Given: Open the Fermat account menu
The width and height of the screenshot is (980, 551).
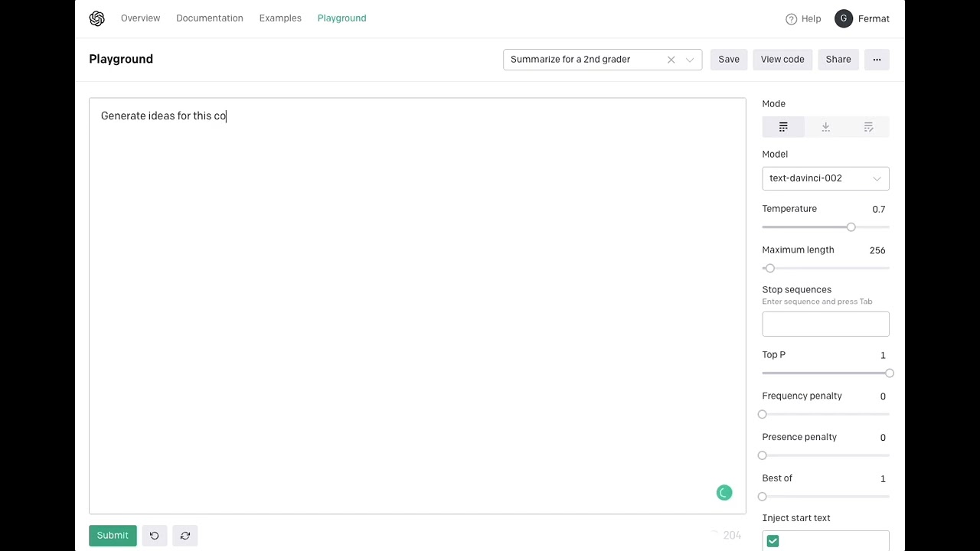Looking at the screenshot, I should [x=863, y=19].
